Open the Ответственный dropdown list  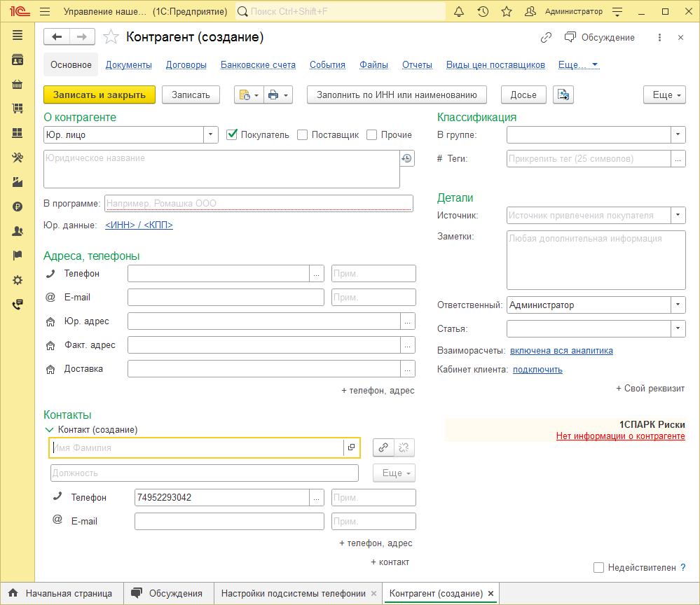coord(678,305)
